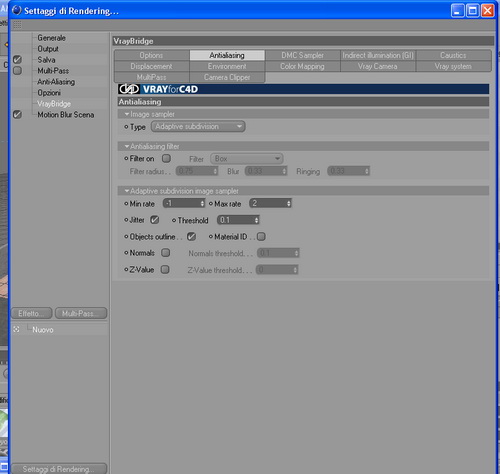Minimize the Settaggi di Rendering window
Viewport: 500px width, 474px height.
[458, 11]
